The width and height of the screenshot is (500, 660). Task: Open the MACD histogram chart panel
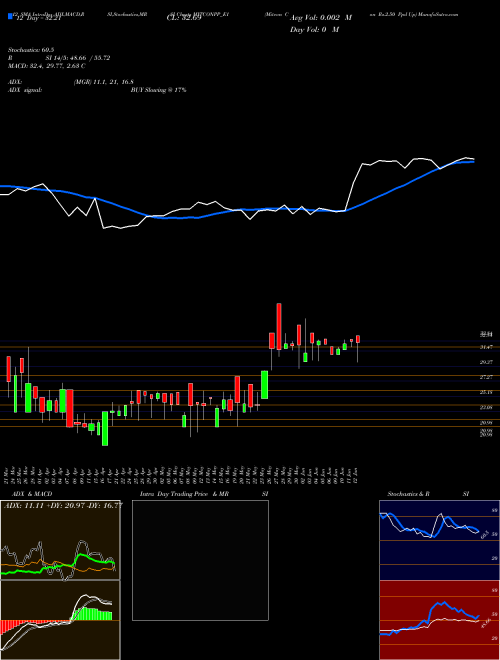click(x=60, y=620)
